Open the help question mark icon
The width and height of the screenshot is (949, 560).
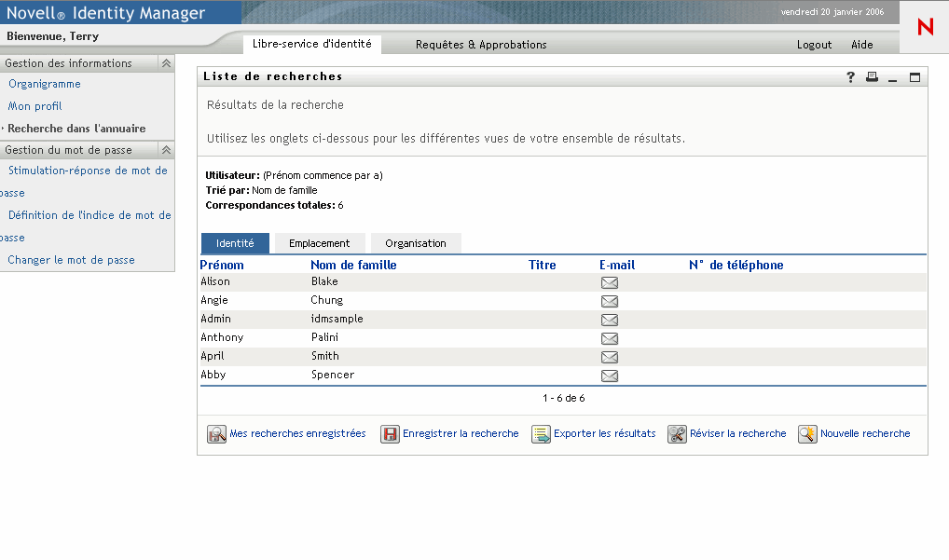coord(850,76)
